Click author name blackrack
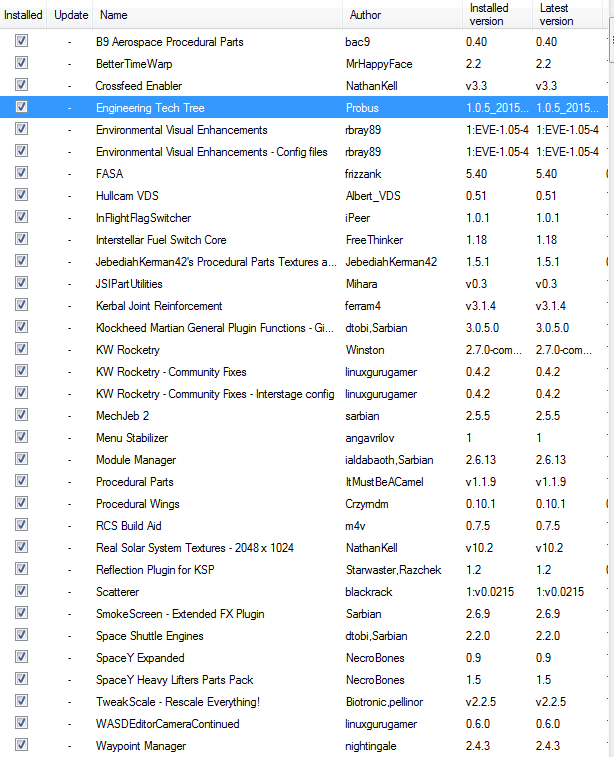Screen dimensions: 614x757 (x=368, y=592)
